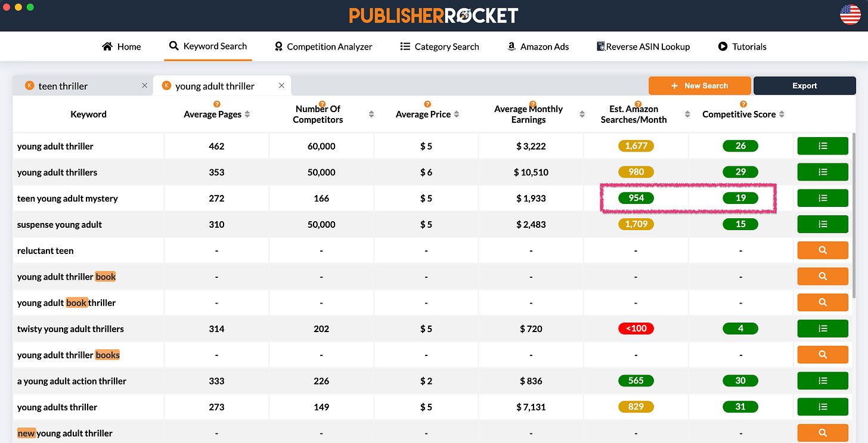
Task: Open competitors list for young adults thriller
Action: 823,407
